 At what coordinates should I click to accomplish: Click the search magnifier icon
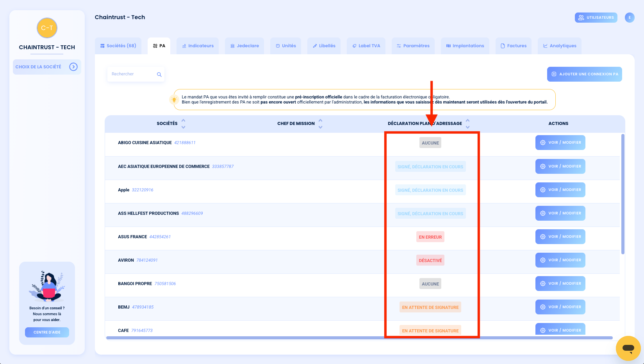click(x=159, y=74)
